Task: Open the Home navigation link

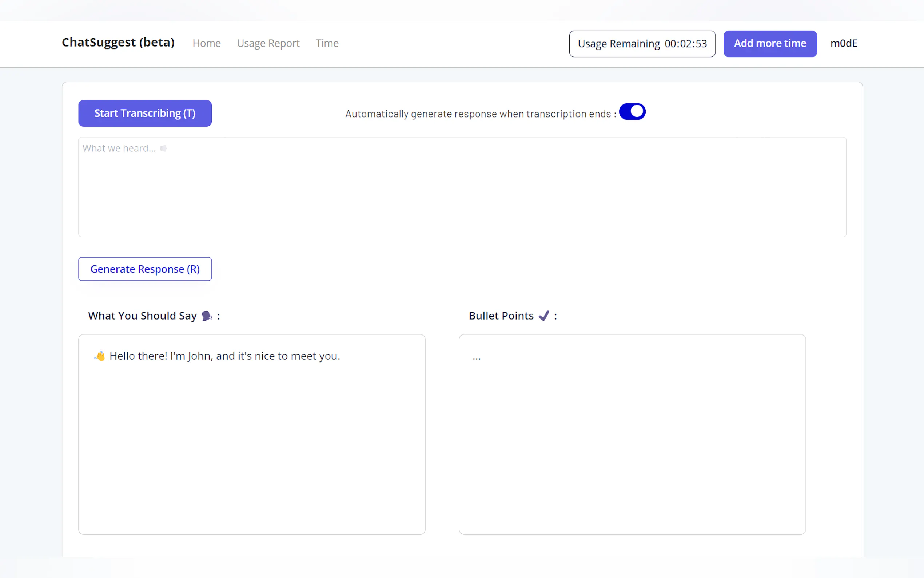Action: pyautogui.click(x=206, y=44)
